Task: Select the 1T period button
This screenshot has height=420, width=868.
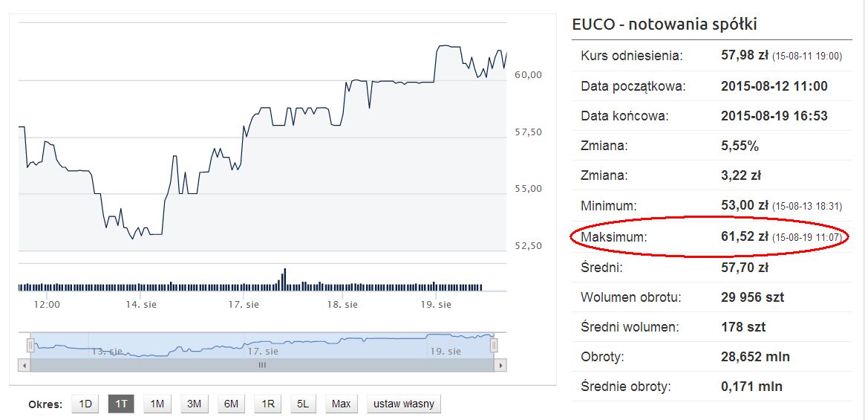Action: [x=121, y=404]
